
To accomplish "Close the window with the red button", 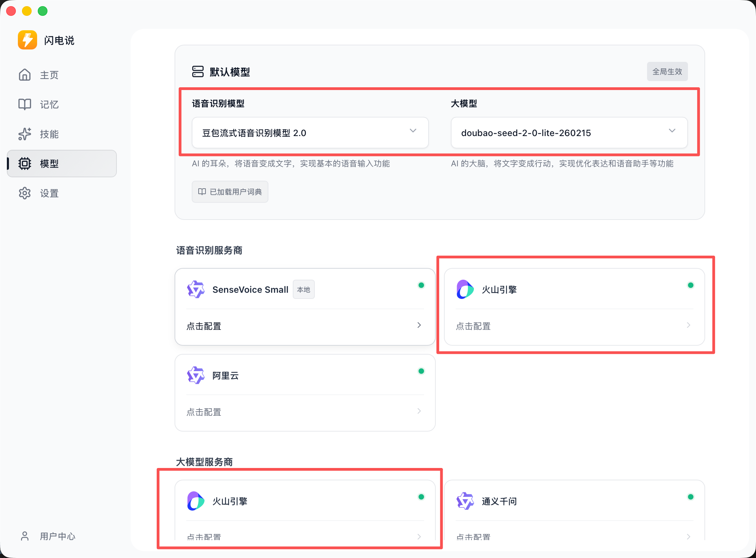I will [11, 11].
